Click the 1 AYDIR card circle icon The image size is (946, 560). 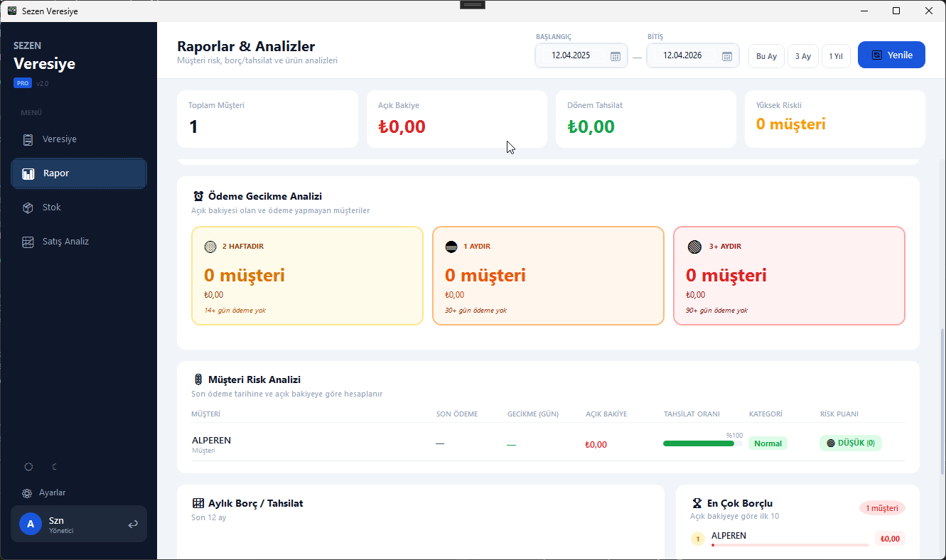[451, 247]
